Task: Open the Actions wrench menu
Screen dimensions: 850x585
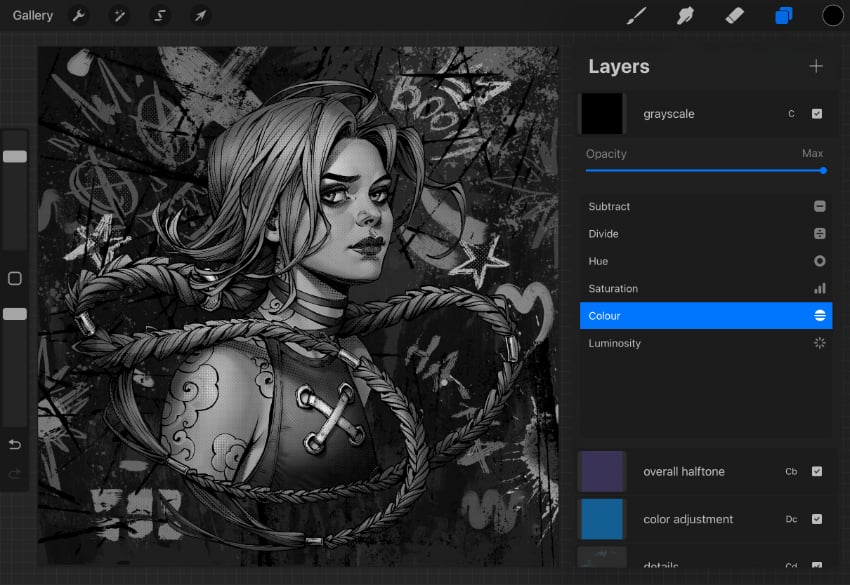Action: [79, 16]
